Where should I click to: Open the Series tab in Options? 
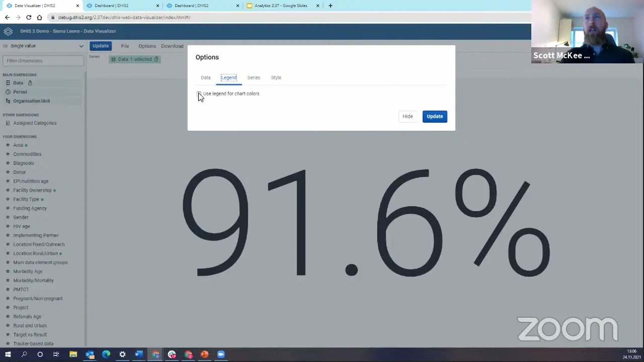click(x=254, y=77)
